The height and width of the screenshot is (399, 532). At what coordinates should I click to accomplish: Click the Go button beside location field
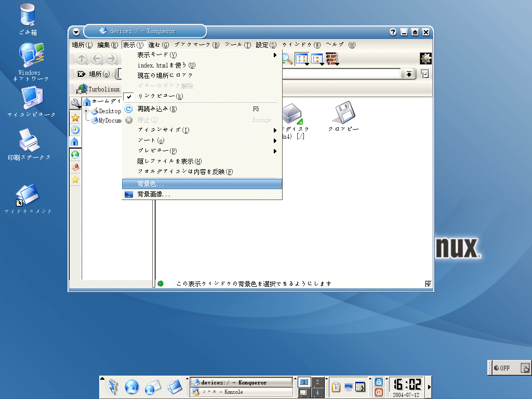click(x=424, y=74)
